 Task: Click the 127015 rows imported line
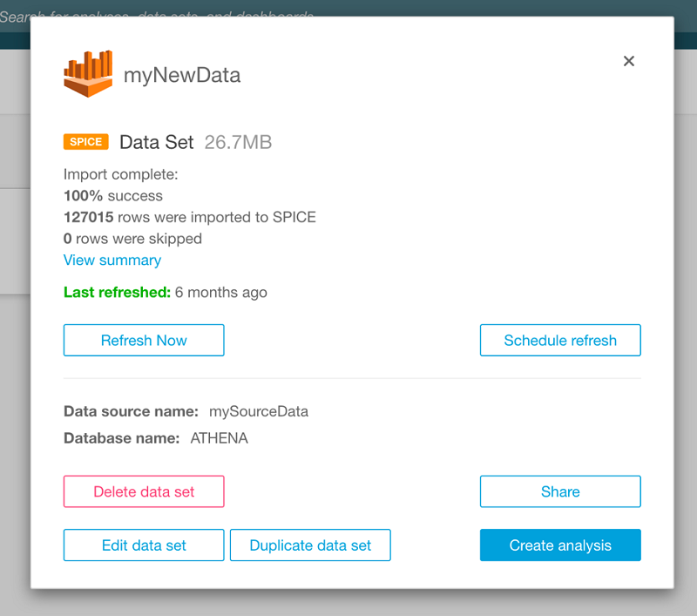coord(190,217)
